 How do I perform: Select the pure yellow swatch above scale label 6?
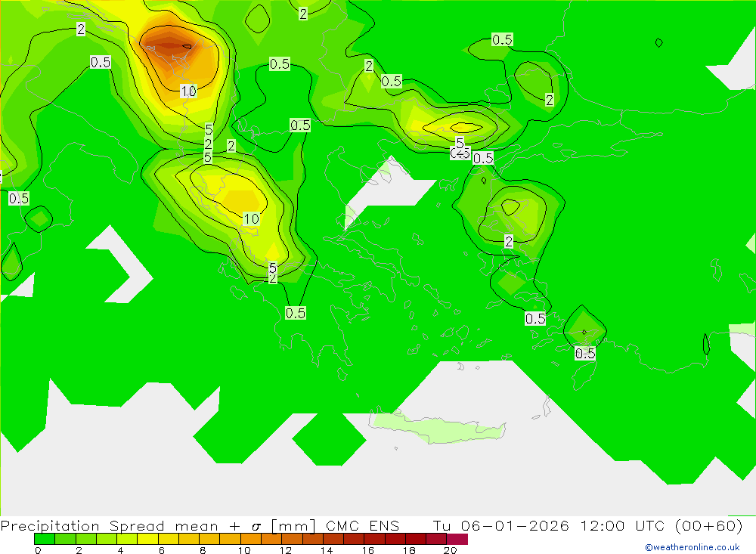coord(147,539)
